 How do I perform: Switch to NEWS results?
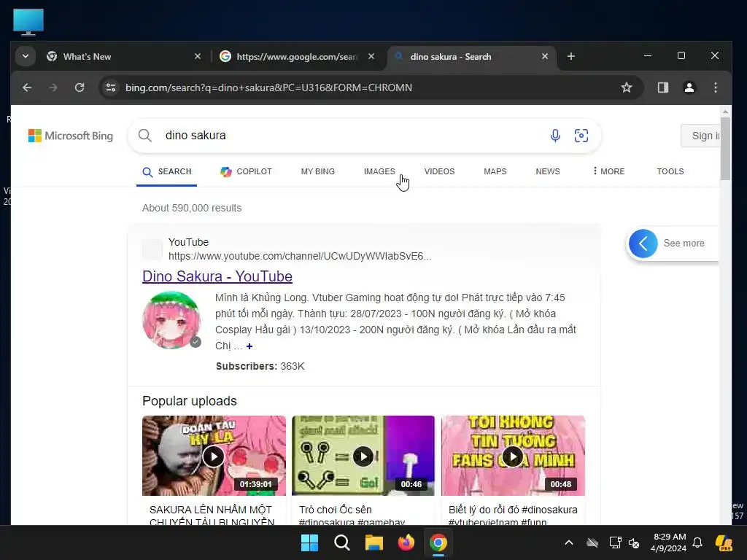click(x=547, y=171)
